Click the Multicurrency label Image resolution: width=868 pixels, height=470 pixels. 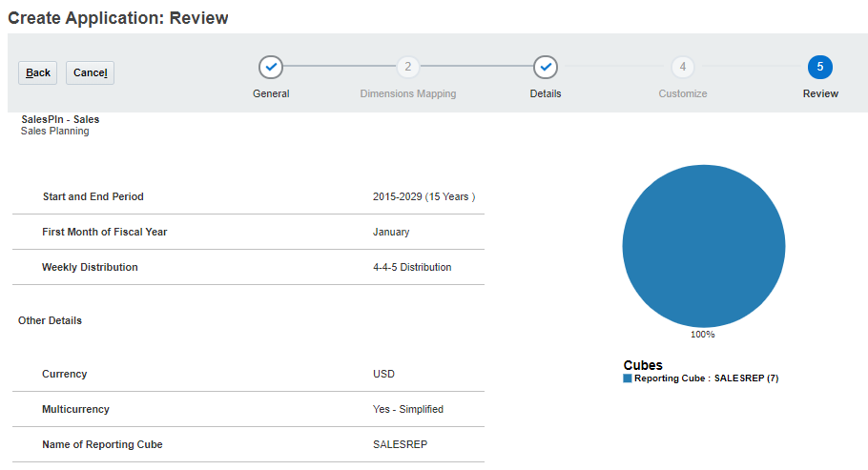pyautogui.click(x=76, y=410)
